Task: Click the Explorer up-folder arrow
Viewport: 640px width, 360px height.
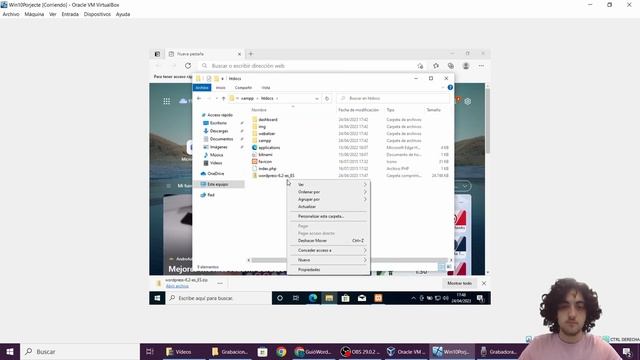Action: click(223, 98)
